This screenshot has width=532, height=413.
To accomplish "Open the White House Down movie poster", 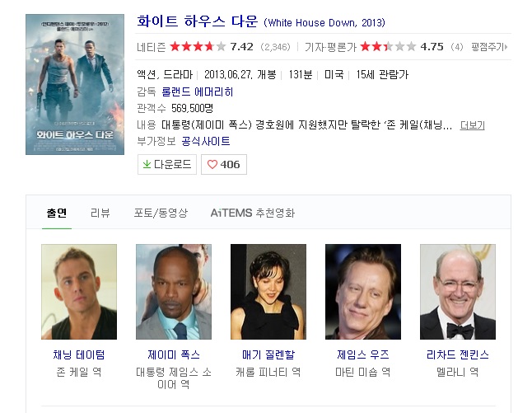I will tap(75, 85).
